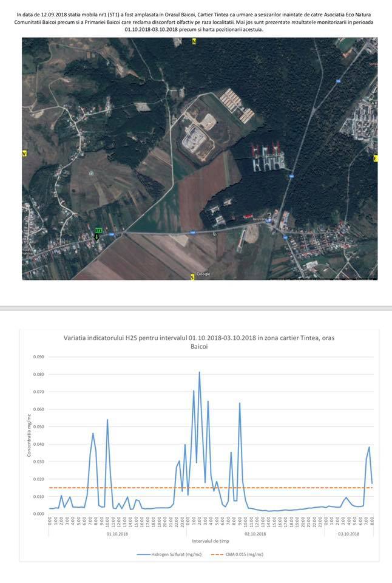Click the yellow E compass marker
This screenshot has width=392, height=583.
(375, 159)
